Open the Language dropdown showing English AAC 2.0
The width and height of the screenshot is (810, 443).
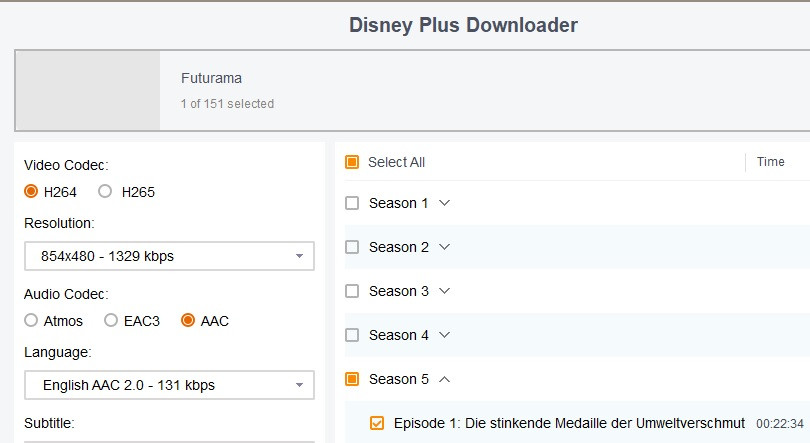click(x=169, y=385)
